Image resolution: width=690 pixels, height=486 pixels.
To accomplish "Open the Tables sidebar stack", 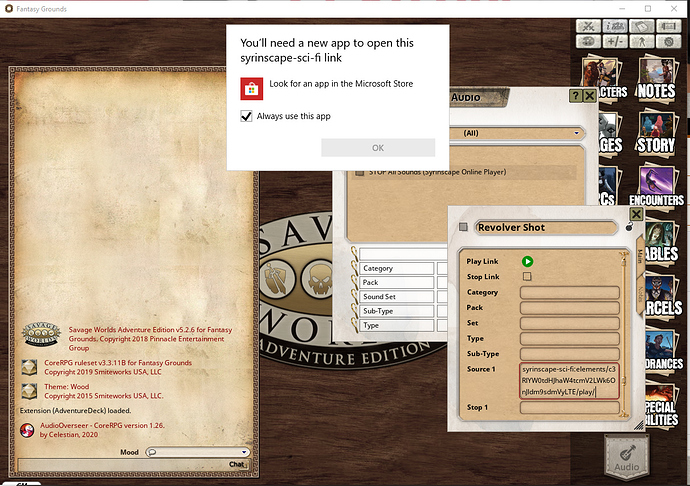I will tap(661, 242).
